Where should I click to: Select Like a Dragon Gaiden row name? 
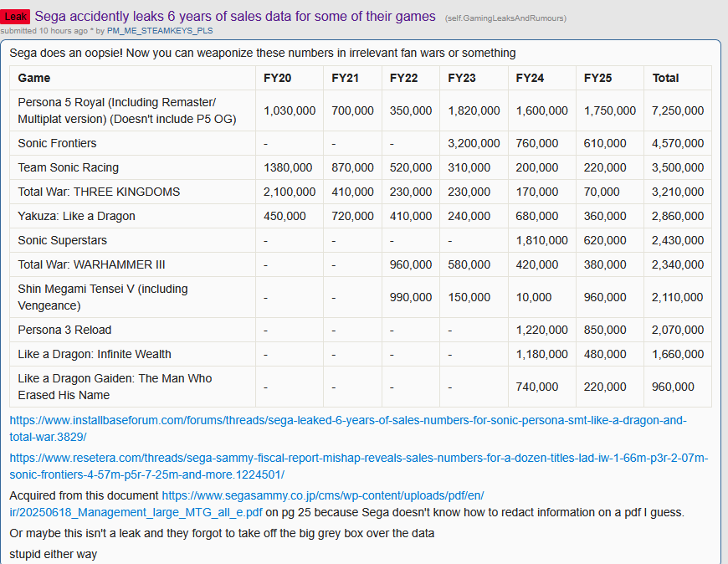click(115, 387)
